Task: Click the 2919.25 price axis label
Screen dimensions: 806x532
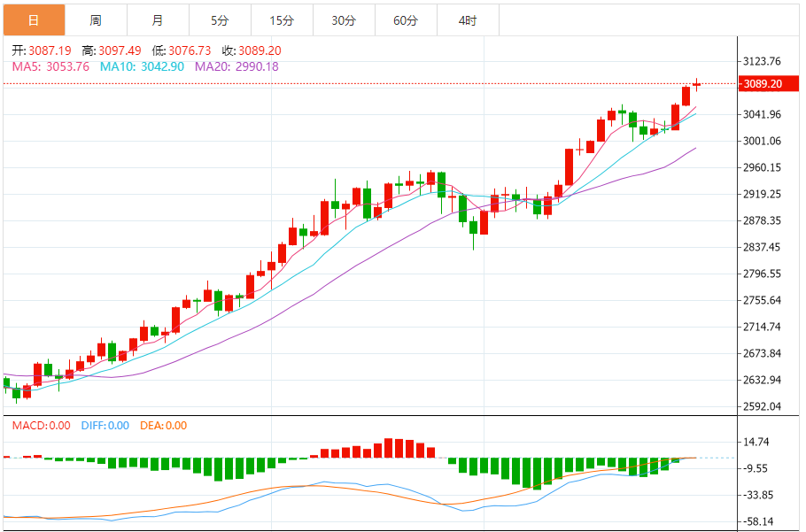Action: [x=762, y=194]
